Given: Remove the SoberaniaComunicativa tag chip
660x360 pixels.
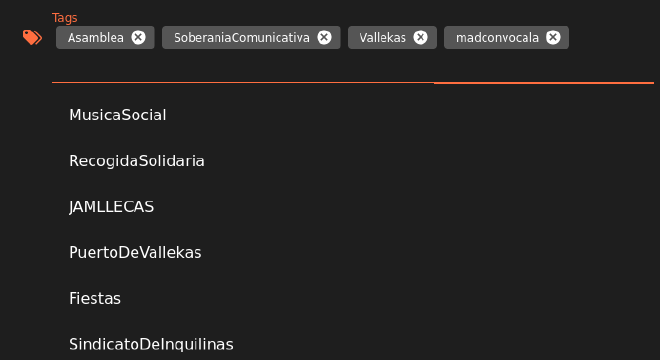Looking at the screenshot, I should pyautogui.click(x=324, y=37).
